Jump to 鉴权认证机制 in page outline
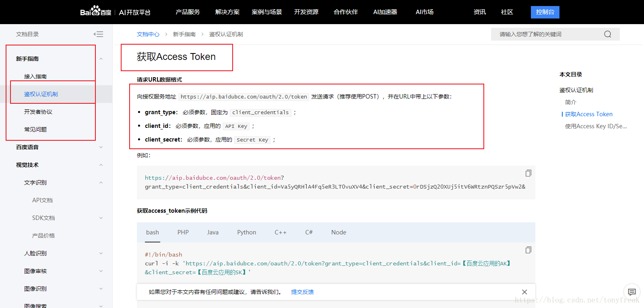This screenshot has width=644, height=308. point(576,90)
